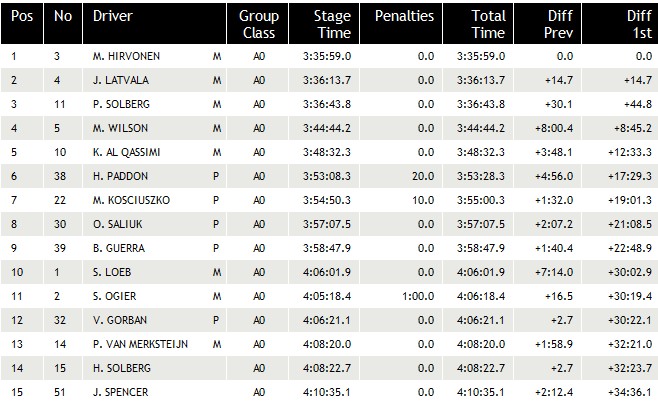This screenshot has height=403, width=658.
Task: Click driver K. AL QASSIMI
Action: click(127, 152)
